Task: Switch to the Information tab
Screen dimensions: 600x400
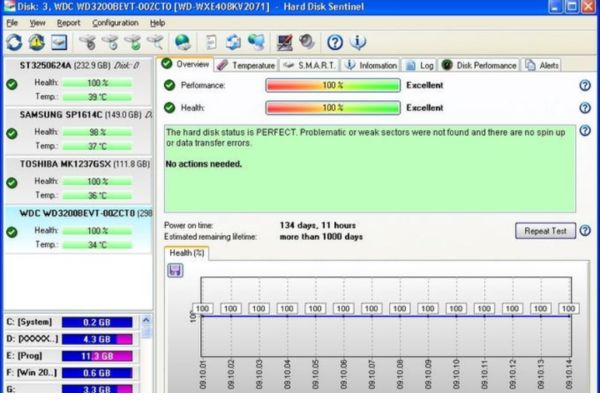Action: (x=371, y=65)
